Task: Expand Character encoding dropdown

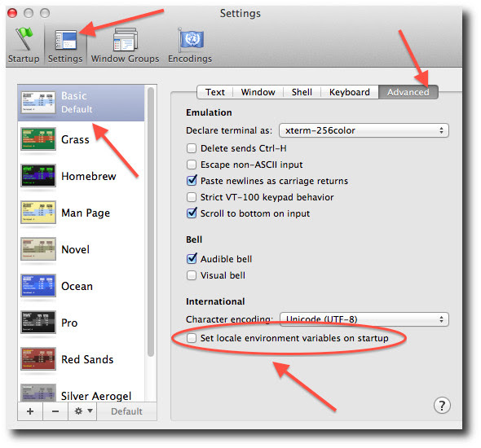Action: tap(364, 319)
